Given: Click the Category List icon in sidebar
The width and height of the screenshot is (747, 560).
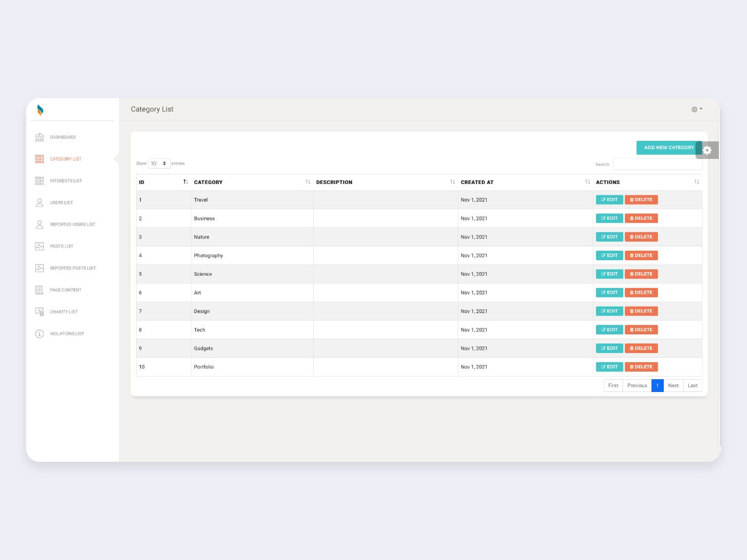Looking at the screenshot, I should pyautogui.click(x=39, y=159).
